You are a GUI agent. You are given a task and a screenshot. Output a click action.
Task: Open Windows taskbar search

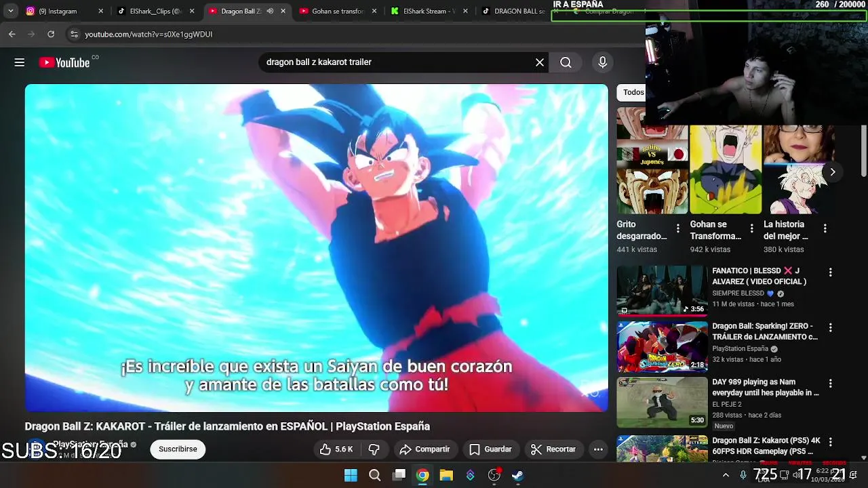374,475
